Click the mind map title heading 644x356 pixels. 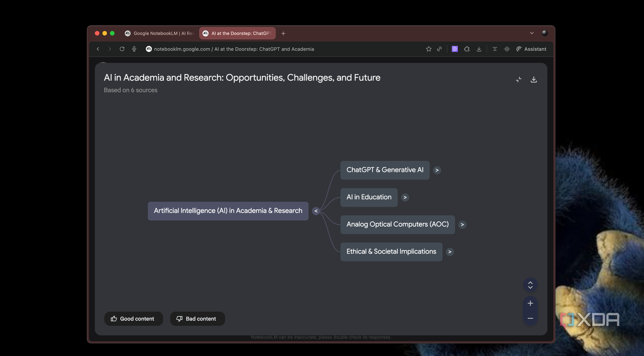242,78
